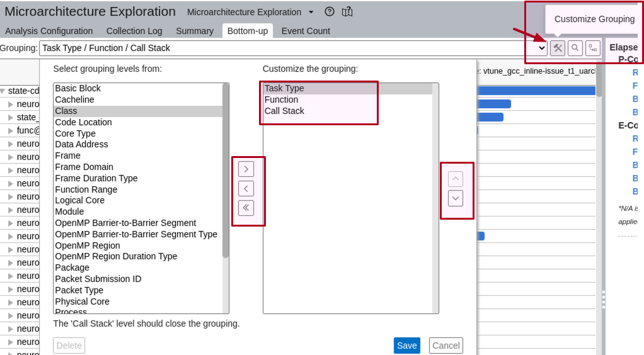644x355 pixels.
Task: Cancel the grouping dialog
Action: 446,346
